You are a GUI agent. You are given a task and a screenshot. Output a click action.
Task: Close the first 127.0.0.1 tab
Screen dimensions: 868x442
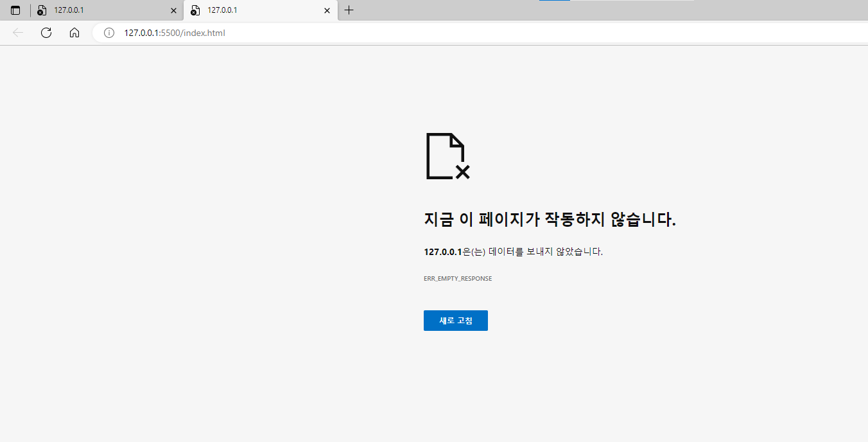click(x=173, y=10)
